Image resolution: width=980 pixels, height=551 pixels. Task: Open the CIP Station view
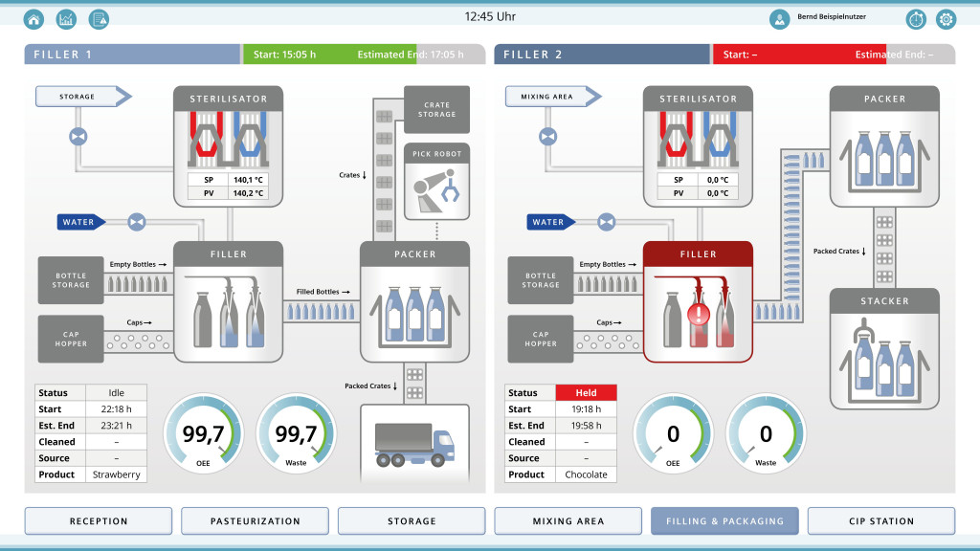pos(880,520)
